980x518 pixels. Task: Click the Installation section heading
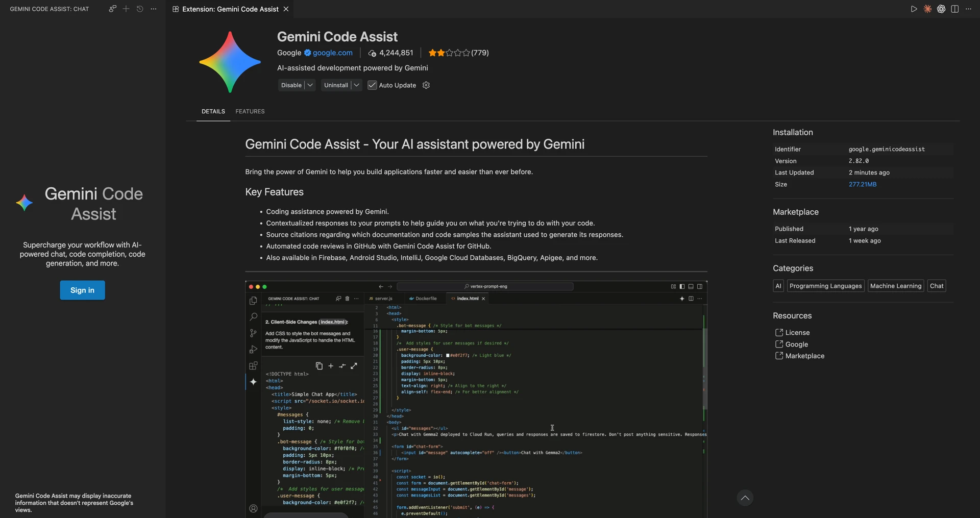(793, 132)
